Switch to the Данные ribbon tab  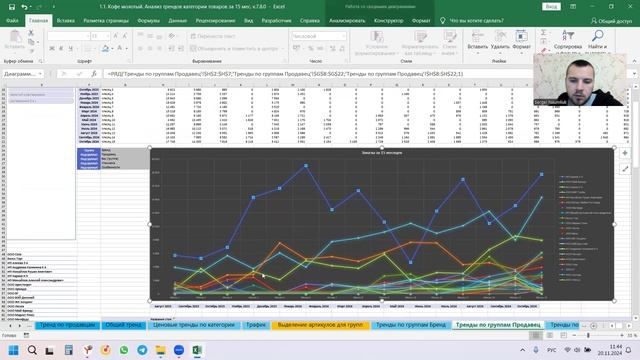tap(178, 20)
